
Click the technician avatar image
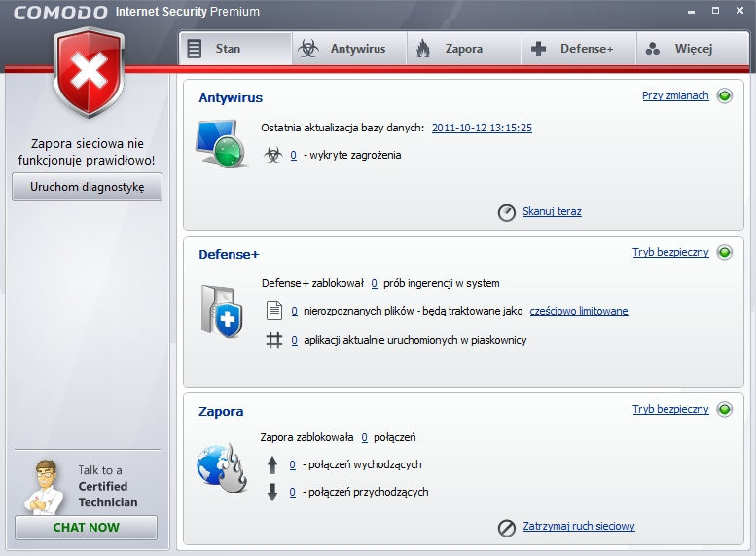click(45, 487)
